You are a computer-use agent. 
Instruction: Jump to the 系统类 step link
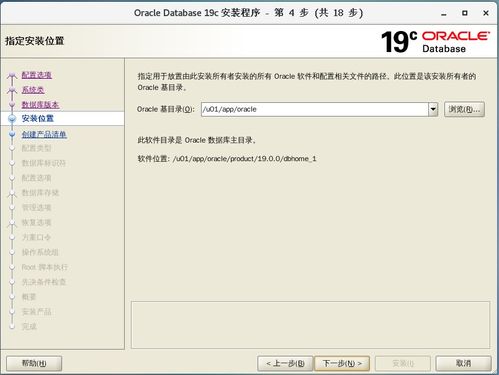click(x=33, y=90)
